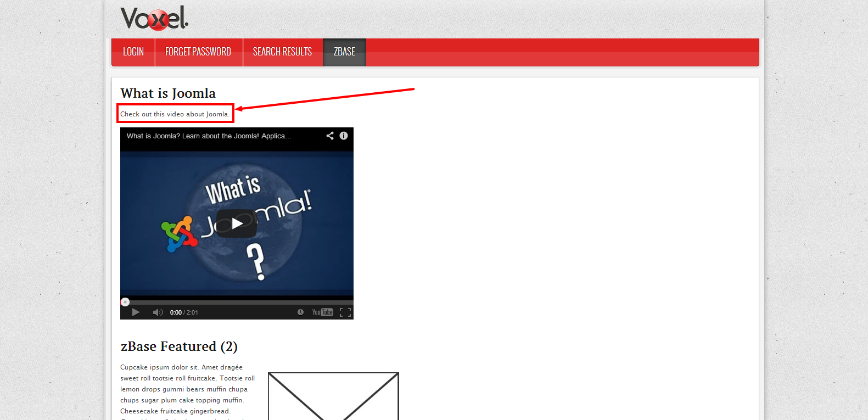This screenshot has width=868, height=420.
Task: Open the video title link 'What is Joomla? Learn about...'
Action: [209, 136]
